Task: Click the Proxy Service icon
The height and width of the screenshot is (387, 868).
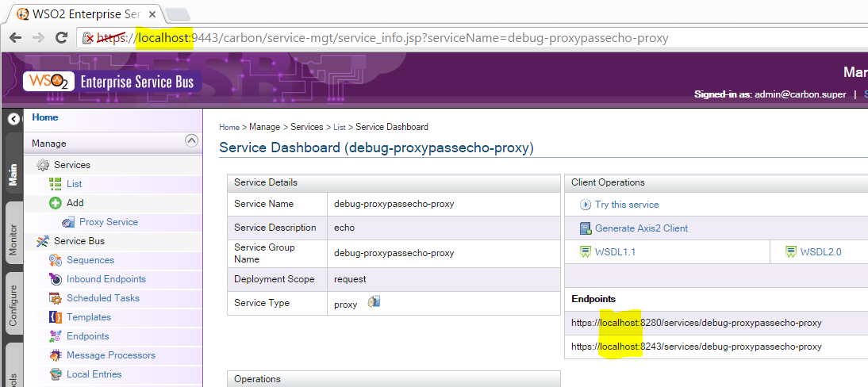Action: coord(68,222)
